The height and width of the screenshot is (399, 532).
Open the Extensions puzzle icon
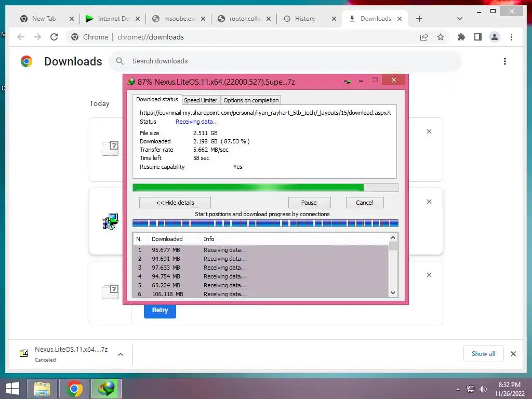pyautogui.click(x=461, y=37)
